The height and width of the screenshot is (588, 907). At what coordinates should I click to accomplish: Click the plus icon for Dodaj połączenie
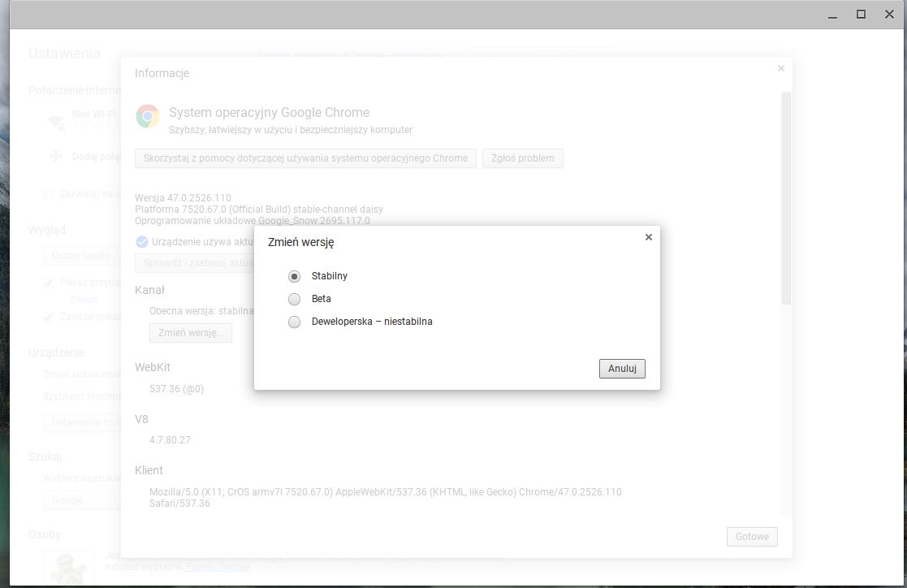click(x=55, y=156)
